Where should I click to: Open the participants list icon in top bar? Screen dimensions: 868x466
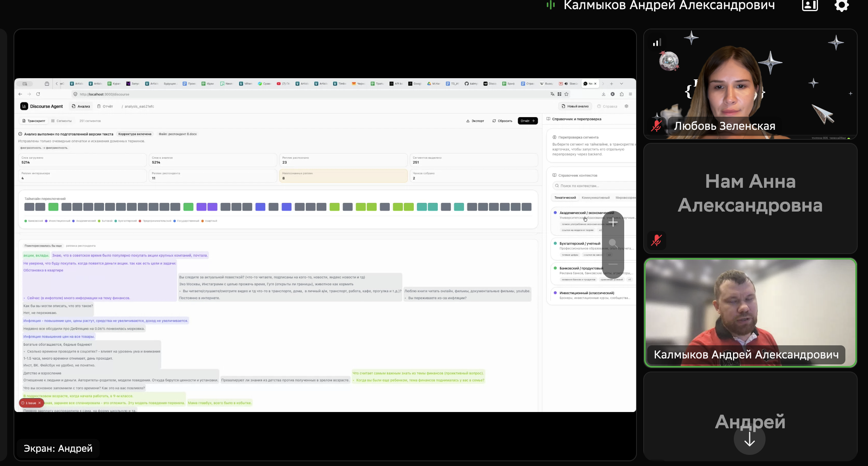coord(810,5)
